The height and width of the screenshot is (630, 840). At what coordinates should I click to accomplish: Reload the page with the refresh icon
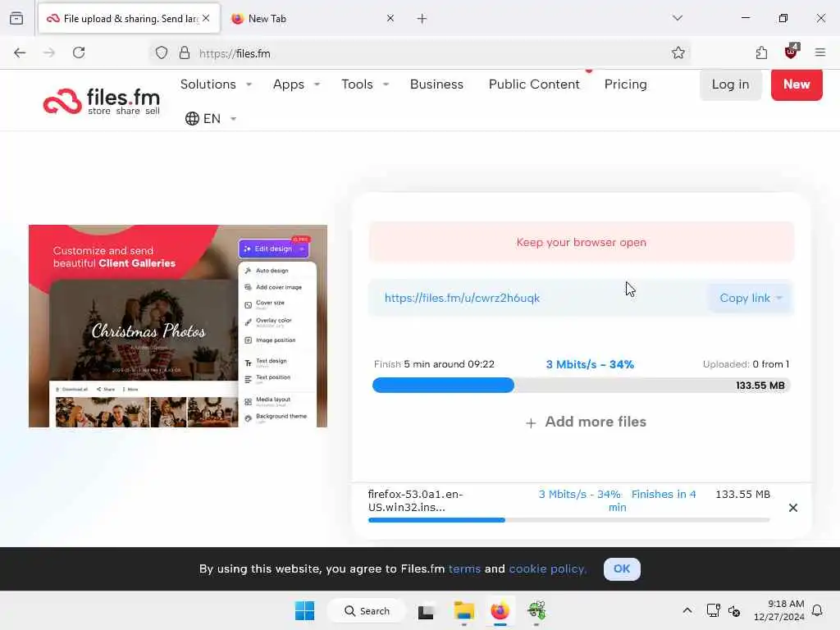79,52
